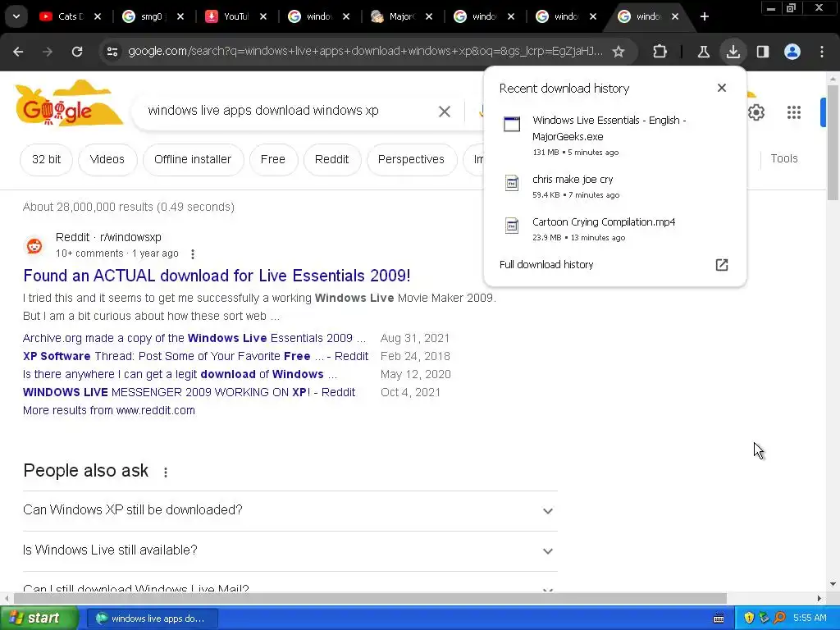Open the tab search dropdown arrow
The width and height of the screenshot is (840, 630).
click(16, 16)
